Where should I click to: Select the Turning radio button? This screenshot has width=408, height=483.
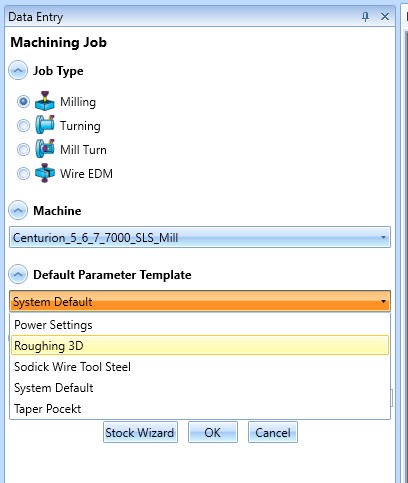coord(23,126)
